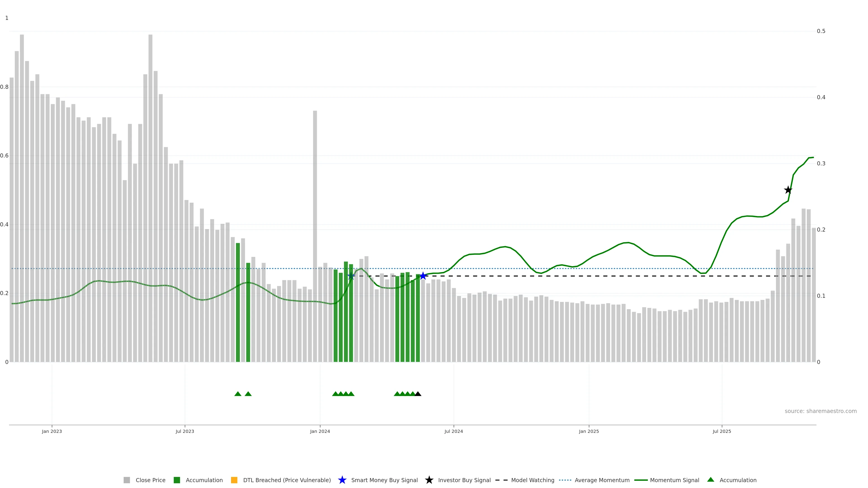This screenshot has width=868, height=488.
Task: Click the Close Price legend gray square
Action: (x=127, y=480)
